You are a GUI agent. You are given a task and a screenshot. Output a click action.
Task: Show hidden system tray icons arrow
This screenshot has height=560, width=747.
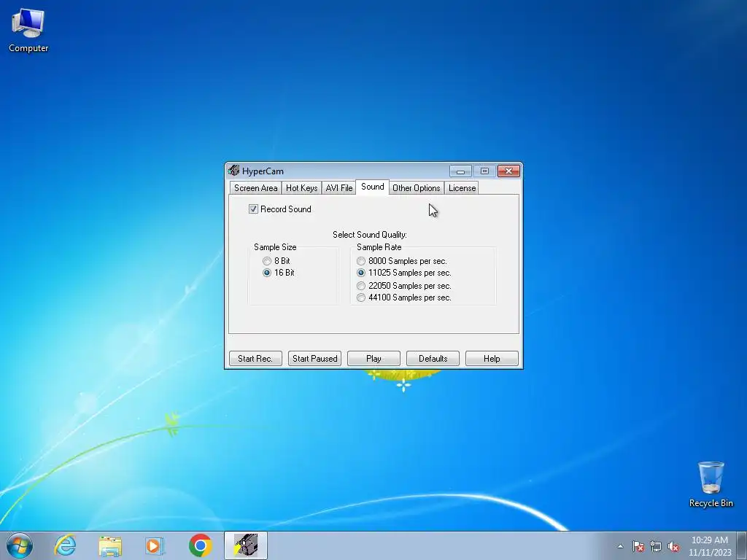(620, 546)
